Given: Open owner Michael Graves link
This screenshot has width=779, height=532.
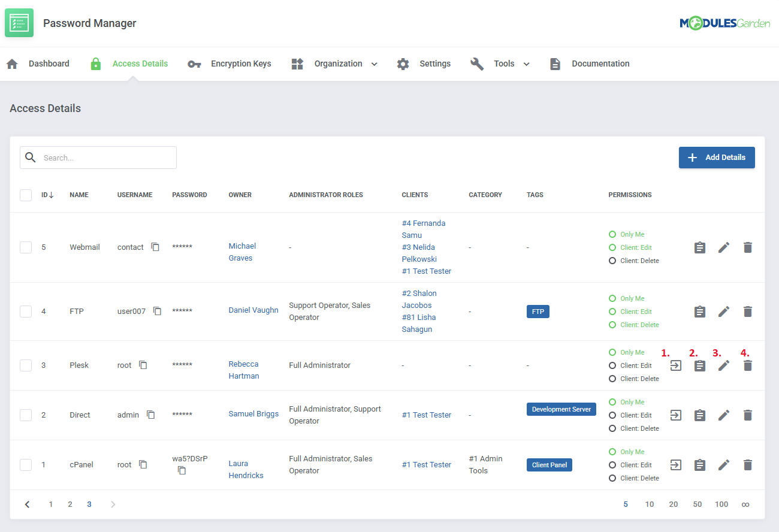Looking at the screenshot, I should pos(242,252).
